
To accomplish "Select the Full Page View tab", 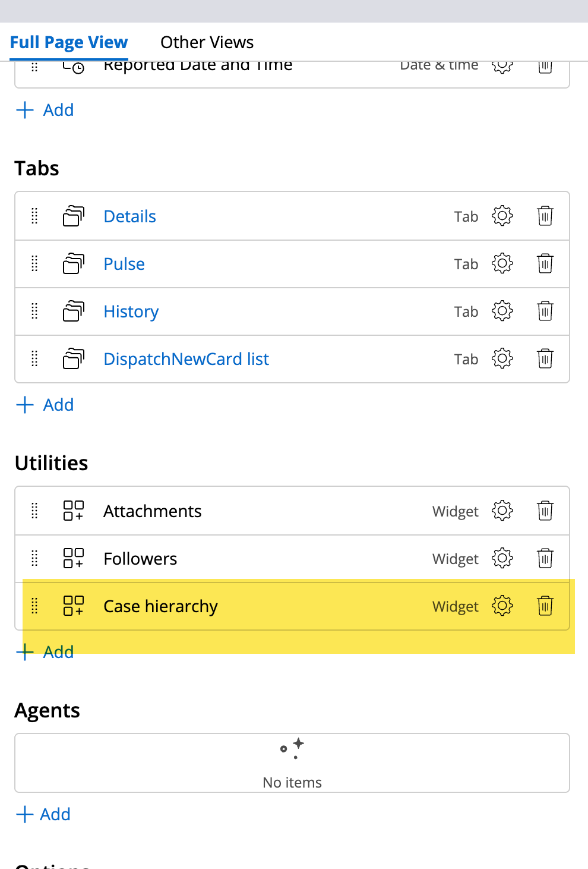I will point(69,42).
